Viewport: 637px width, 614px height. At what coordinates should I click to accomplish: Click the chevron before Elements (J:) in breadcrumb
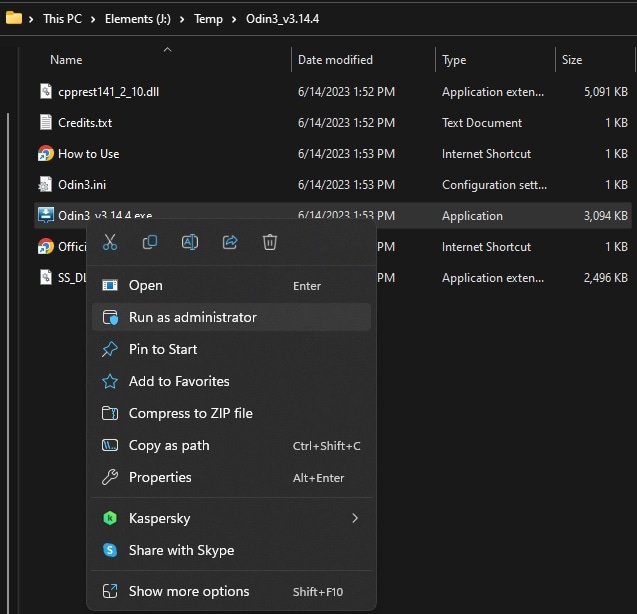pos(94,19)
